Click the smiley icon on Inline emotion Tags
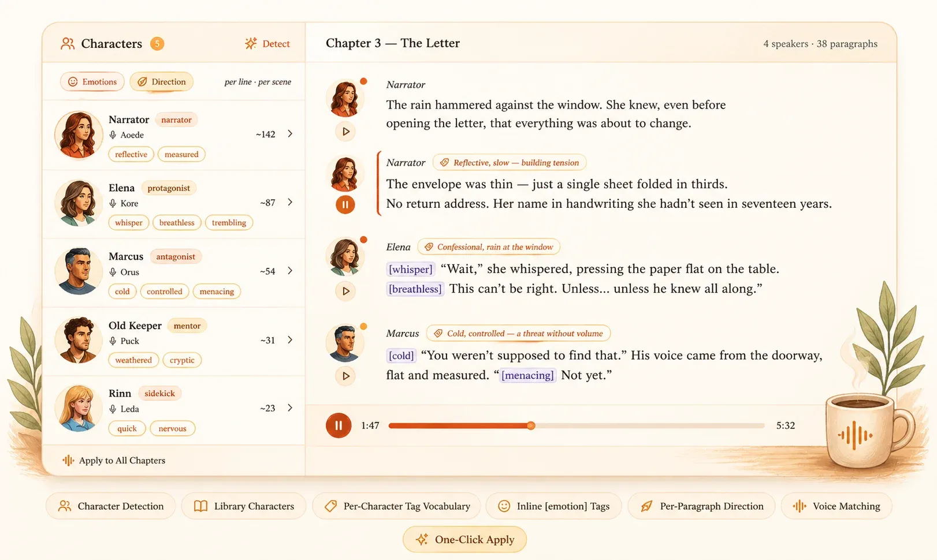This screenshot has width=937, height=560. click(x=506, y=506)
